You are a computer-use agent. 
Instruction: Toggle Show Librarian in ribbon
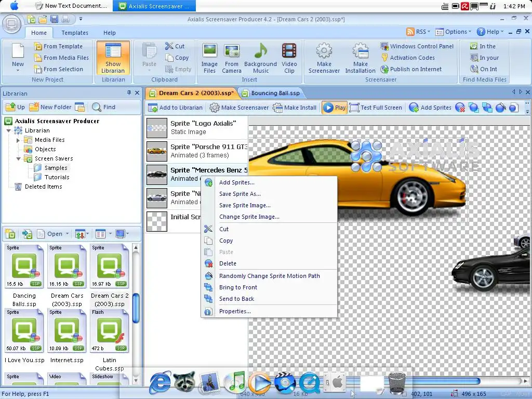[113, 58]
